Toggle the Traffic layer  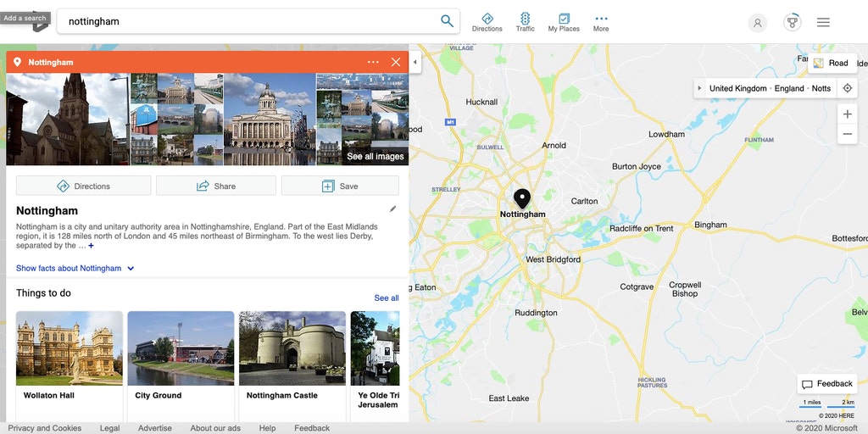tap(526, 22)
